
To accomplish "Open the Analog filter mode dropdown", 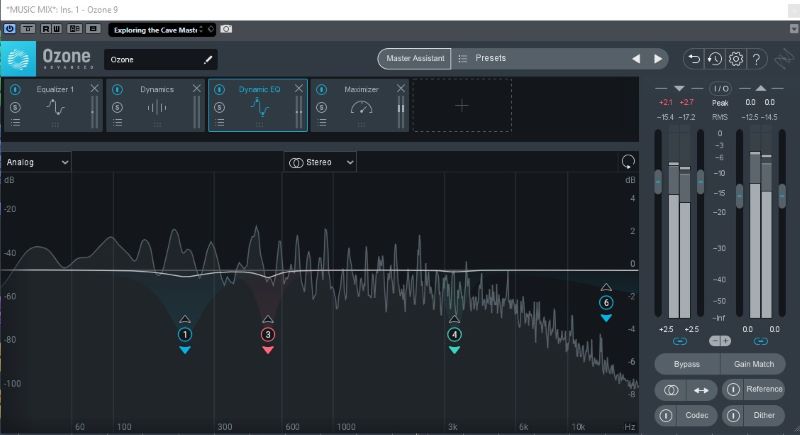I will [x=36, y=162].
